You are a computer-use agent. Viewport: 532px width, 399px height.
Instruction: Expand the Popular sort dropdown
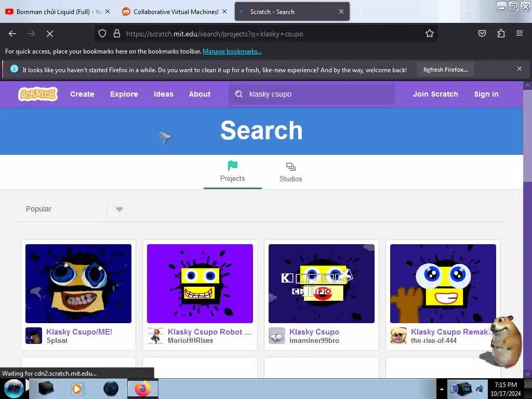click(119, 209)
